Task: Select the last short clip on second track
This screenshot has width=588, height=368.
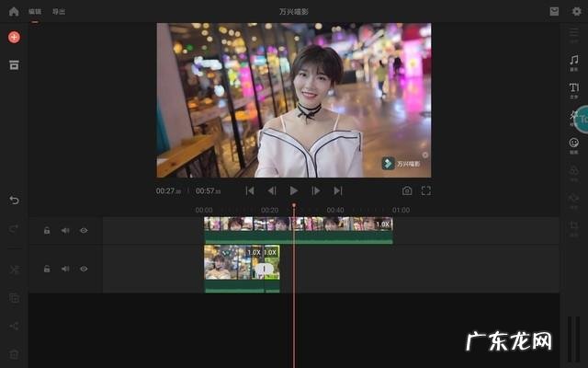Action: [x=272, y=269]
